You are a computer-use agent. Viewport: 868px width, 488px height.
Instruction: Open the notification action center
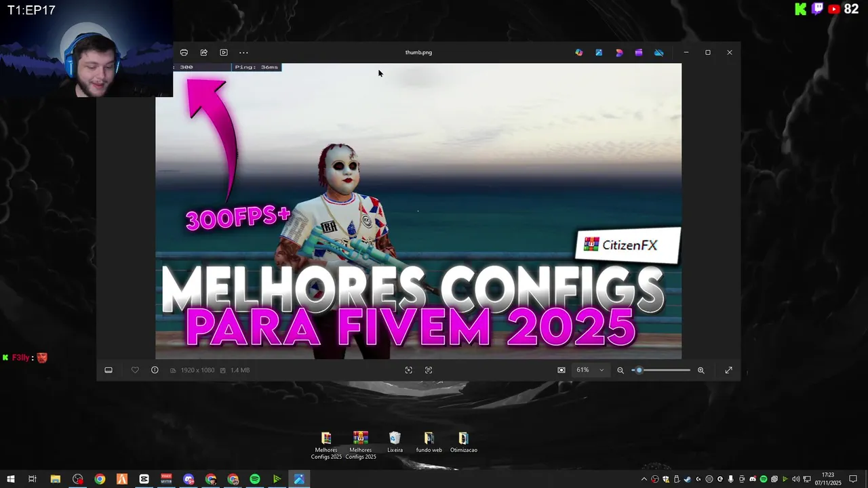pos(853,479)
